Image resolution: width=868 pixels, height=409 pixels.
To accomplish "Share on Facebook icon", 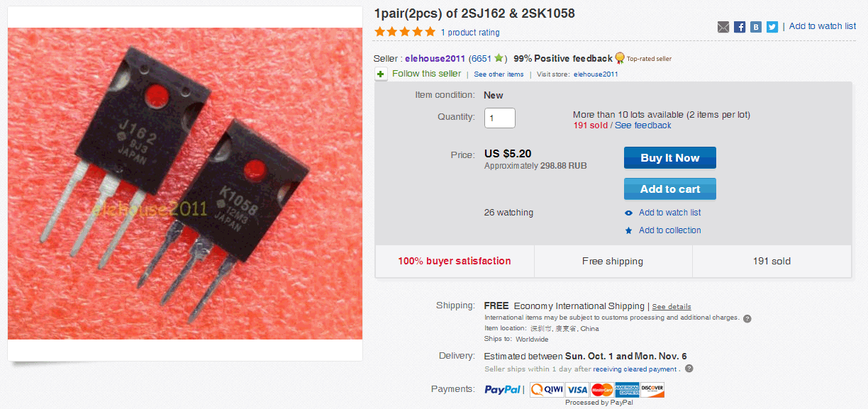I will point(740,27).
